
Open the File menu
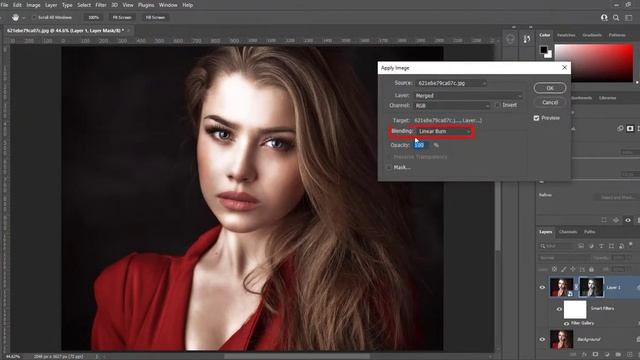(x=4, y=5)
